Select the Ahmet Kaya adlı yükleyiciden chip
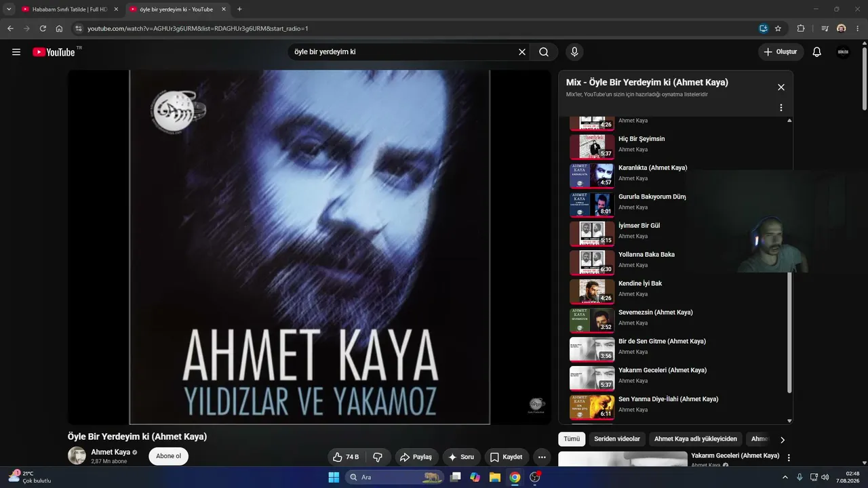The width and height of the screenshot is (868, 488). 695,439
